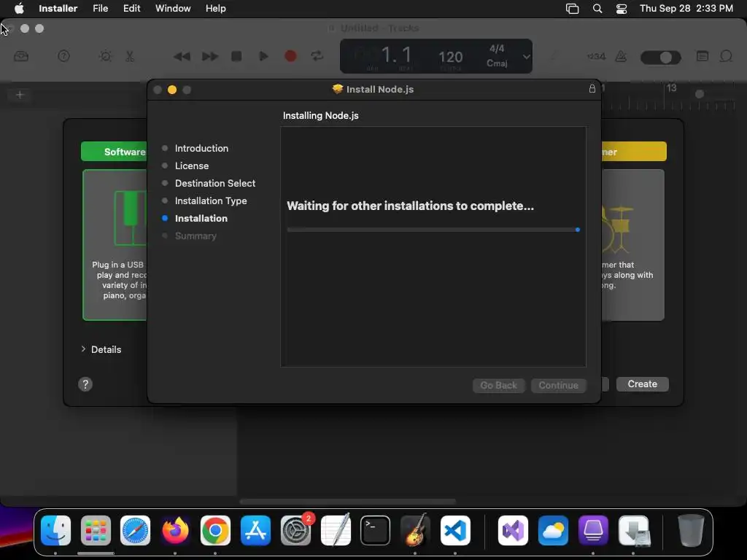Click the 120 tempo value

[450, 57]
